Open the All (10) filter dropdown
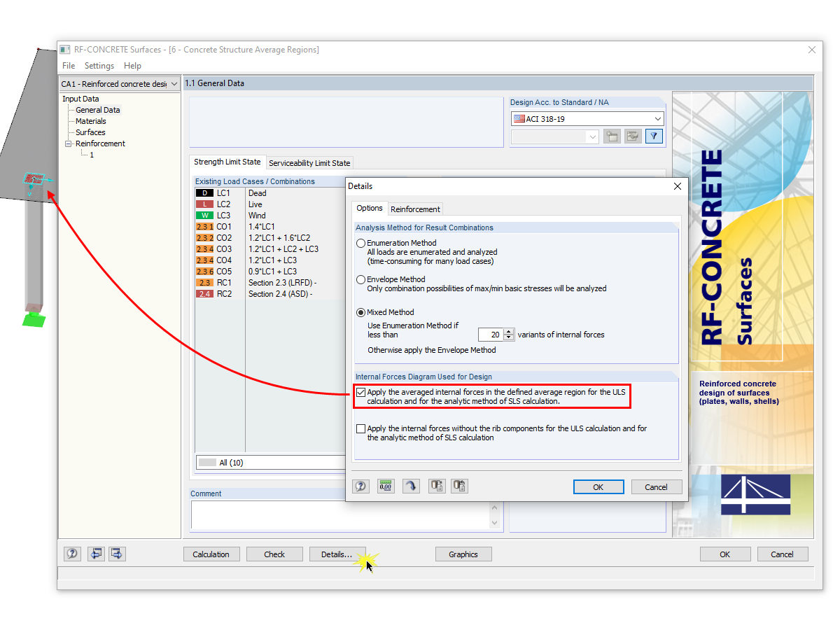840x630 pixels. point(272,462)
